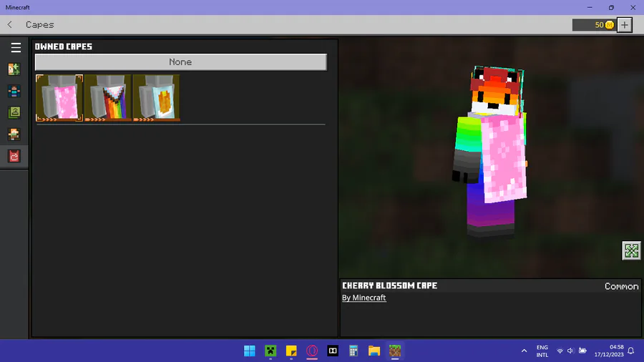
Task: Click the Common rarity label
Action: tap(621, 286)
